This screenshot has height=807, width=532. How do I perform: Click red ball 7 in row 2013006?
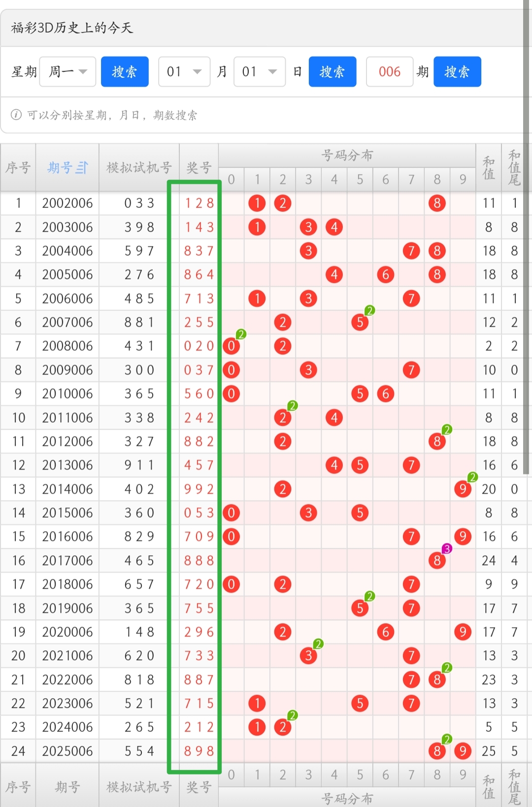coord(411,465)
